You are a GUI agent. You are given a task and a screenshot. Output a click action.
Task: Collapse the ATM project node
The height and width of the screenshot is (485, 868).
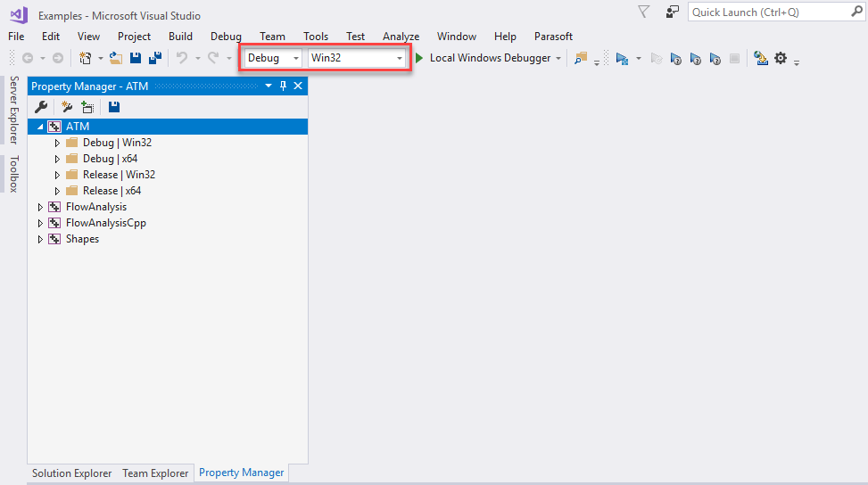[40, 127]
